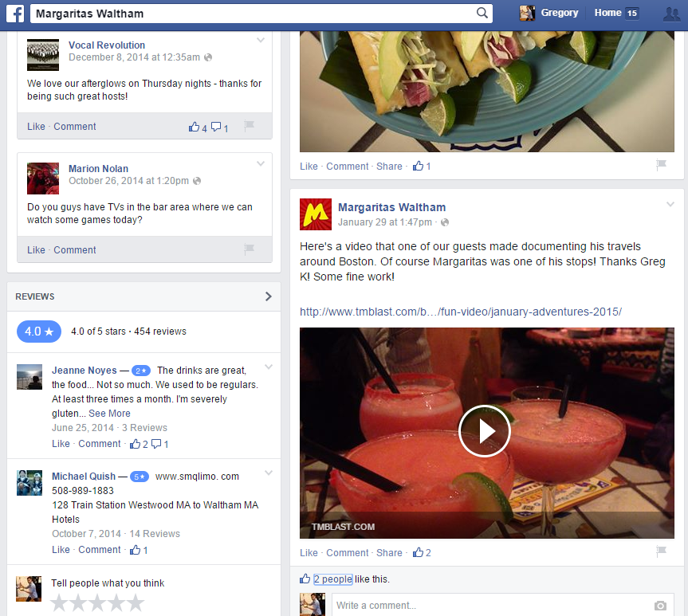This screenshot has width=688, height=616.
Task: Share the food photo post
Action: (x=389, y=167)
